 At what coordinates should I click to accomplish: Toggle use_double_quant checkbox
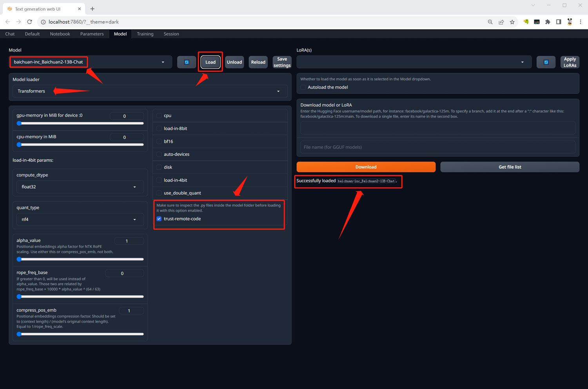coord(159,193)
